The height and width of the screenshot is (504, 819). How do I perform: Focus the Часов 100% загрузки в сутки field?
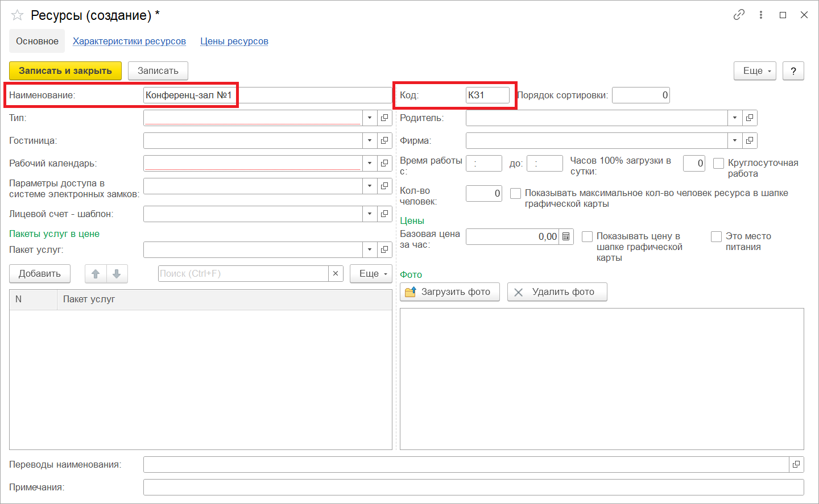(x=694, y=163)
